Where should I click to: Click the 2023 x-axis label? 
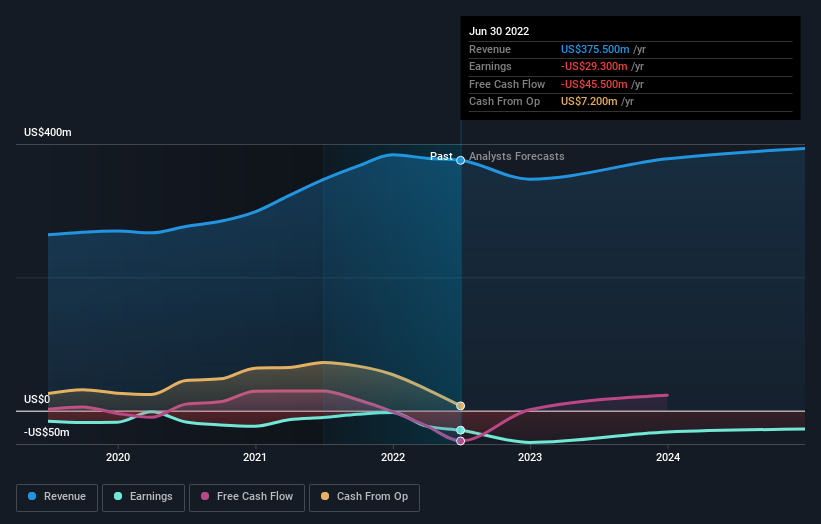530,458
